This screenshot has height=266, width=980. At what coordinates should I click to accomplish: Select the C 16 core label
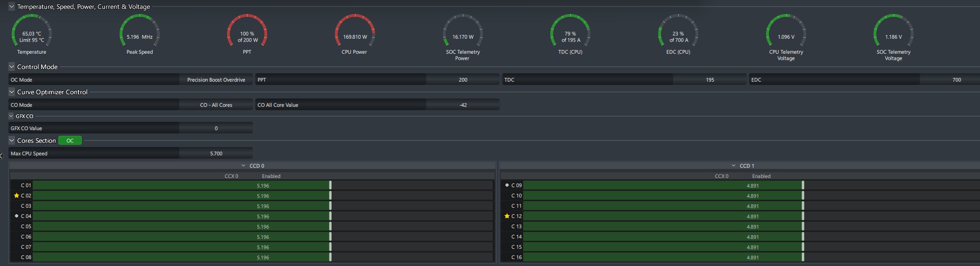pyautogui.click(x=517, y=257)
